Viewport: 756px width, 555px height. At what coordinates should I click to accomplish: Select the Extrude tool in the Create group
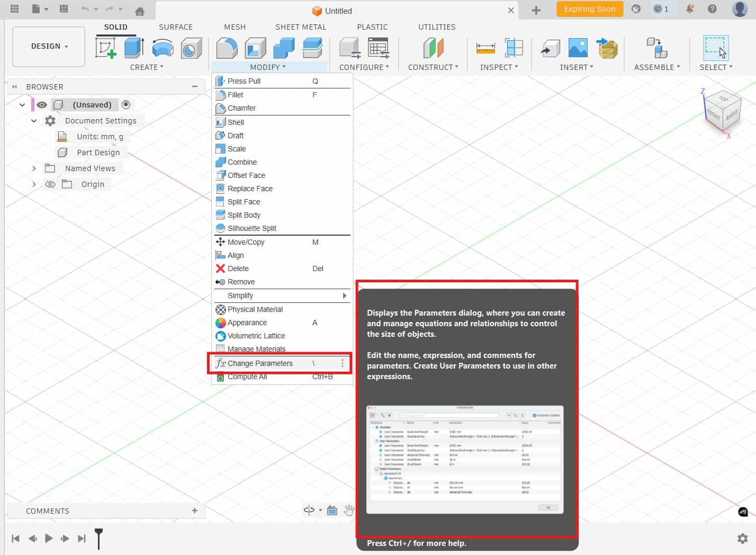coord(134,48)
